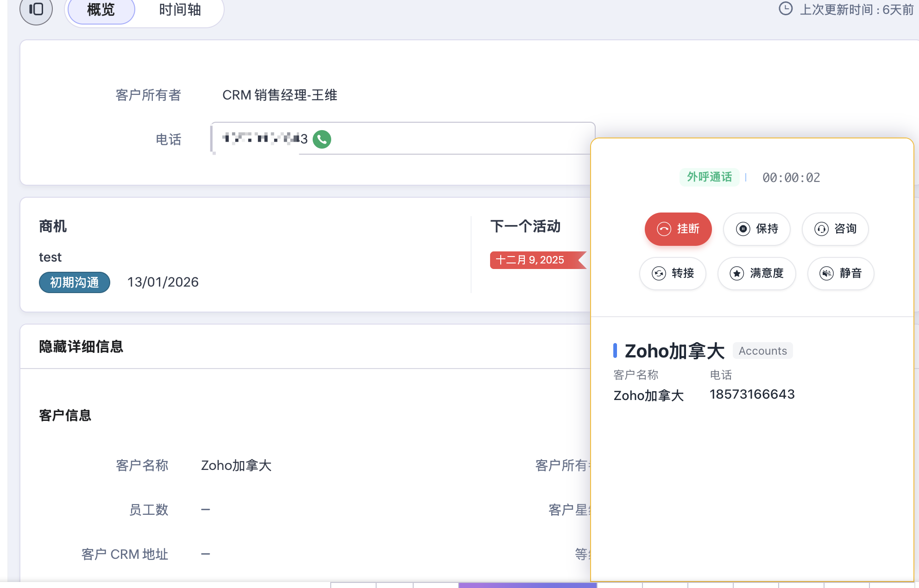Click the phone number input field
919x588 pixels.
click(445, 138)
